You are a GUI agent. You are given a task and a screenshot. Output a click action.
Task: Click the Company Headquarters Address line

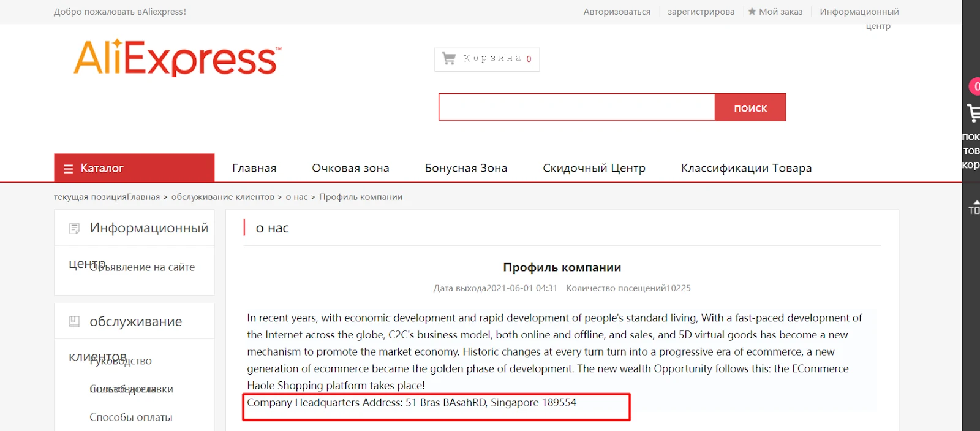(x=412, y=402)
